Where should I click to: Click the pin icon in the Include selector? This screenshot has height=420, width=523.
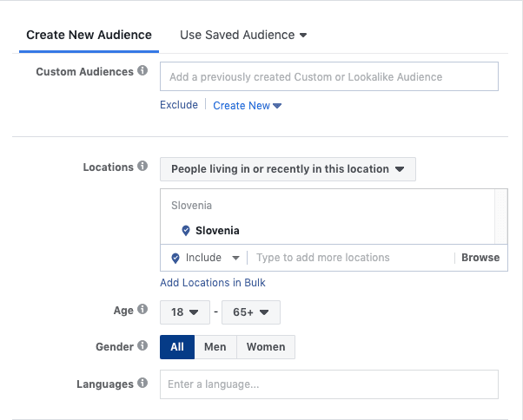(x=175, y=258)
